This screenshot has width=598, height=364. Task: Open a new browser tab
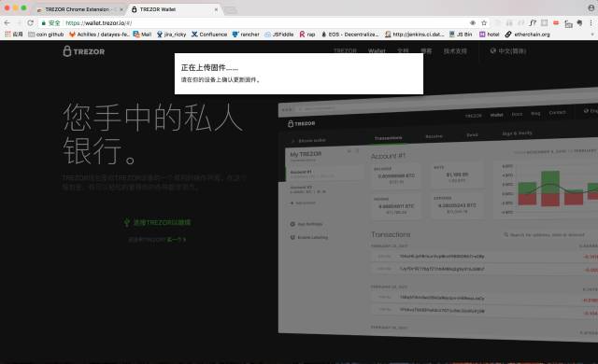[x=230, y=10]
